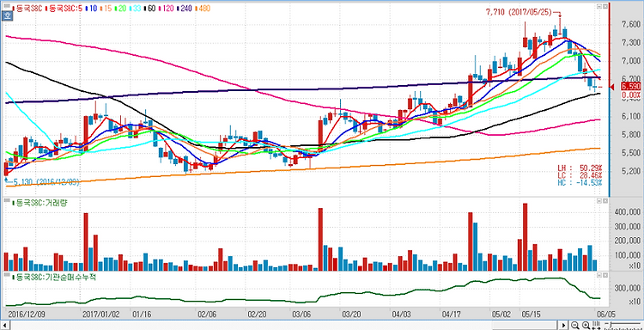Click the LC : 28.46% statistic
This screenshot has height=330, width=644.
(580, 175)
